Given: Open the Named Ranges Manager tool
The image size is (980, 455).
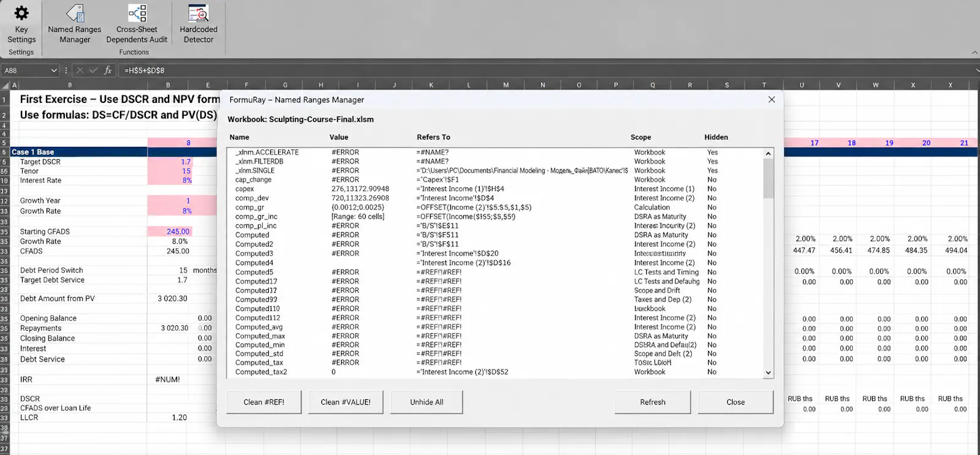Looking at the screenshot, I should pos(75,24).
